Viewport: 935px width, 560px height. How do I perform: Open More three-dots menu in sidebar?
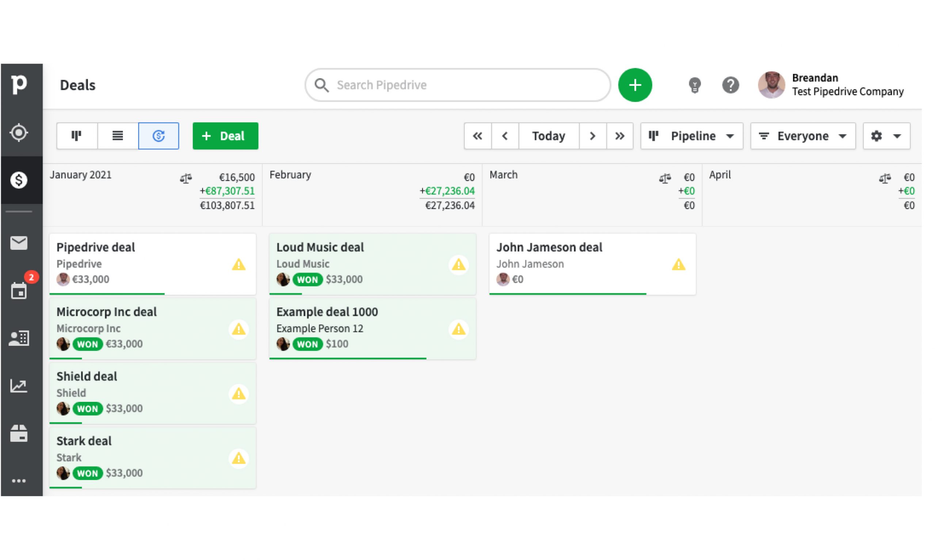(x=19, y=481)
